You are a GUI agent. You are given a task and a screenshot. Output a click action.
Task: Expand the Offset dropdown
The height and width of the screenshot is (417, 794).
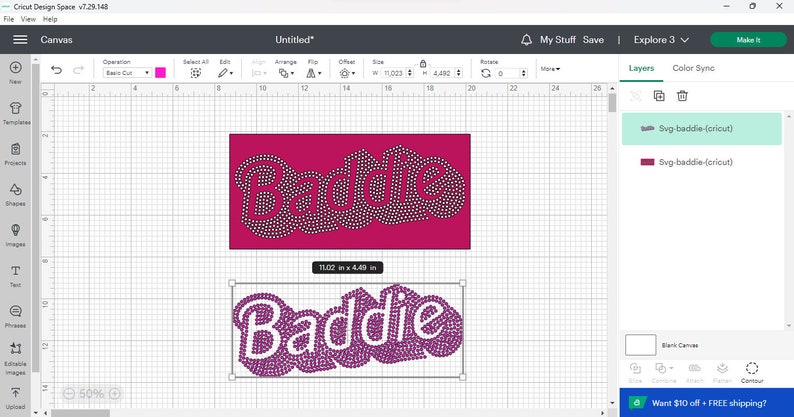(347, 73)
